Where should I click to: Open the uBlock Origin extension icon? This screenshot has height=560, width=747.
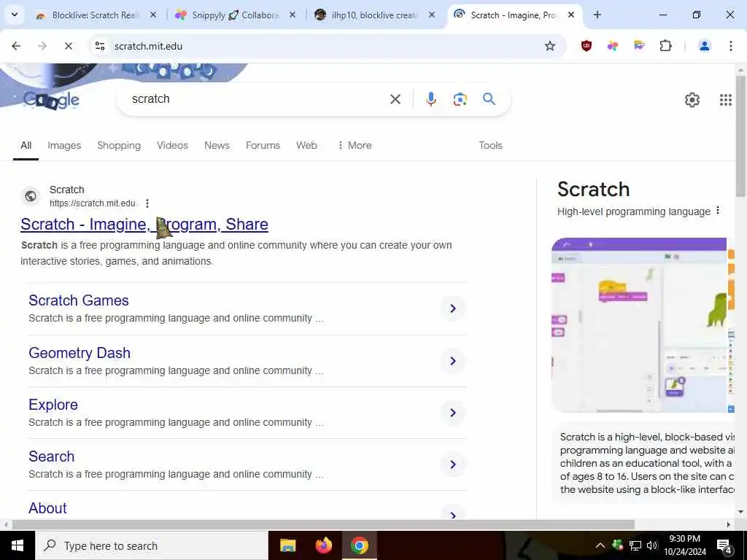pyautogui.click(x=587, y=46)
